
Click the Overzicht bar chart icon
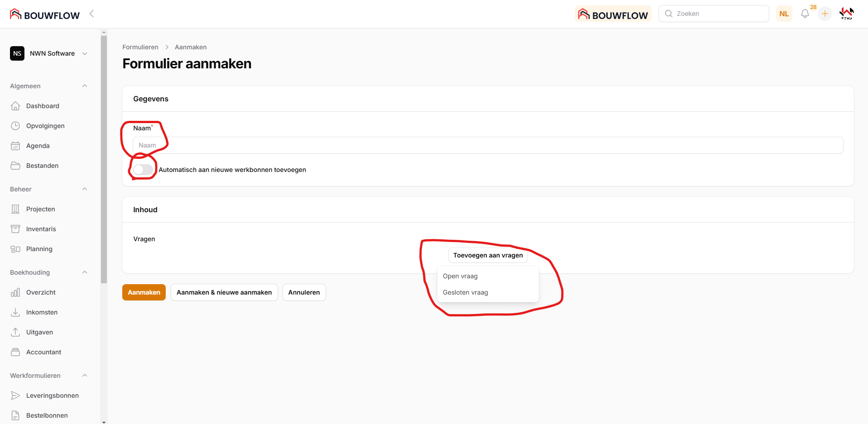point(15,292)
